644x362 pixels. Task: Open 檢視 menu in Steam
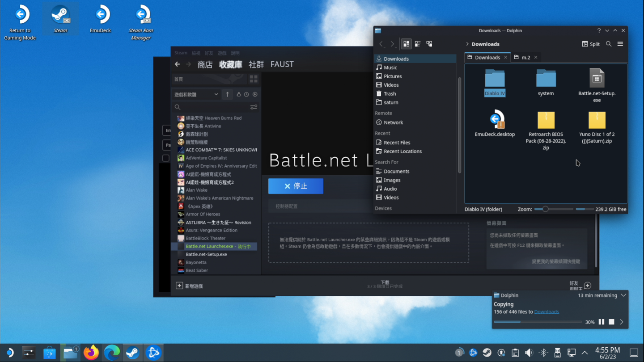(x=196, y=53)
